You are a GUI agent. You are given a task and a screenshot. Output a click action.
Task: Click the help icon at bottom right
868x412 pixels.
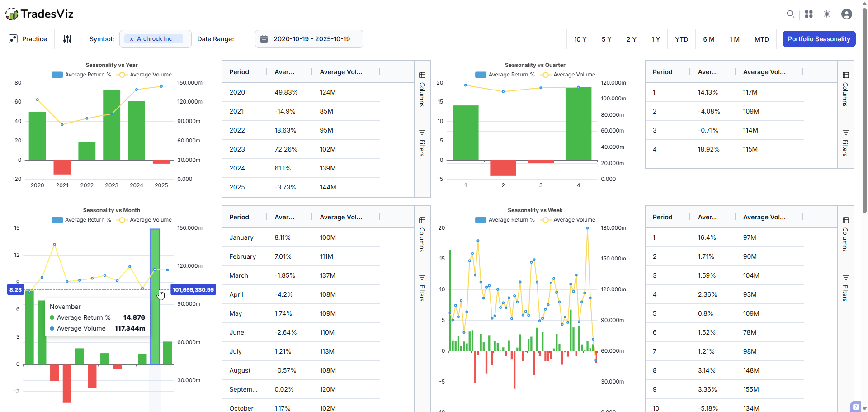pyautogui.click(x=855, y=407)
